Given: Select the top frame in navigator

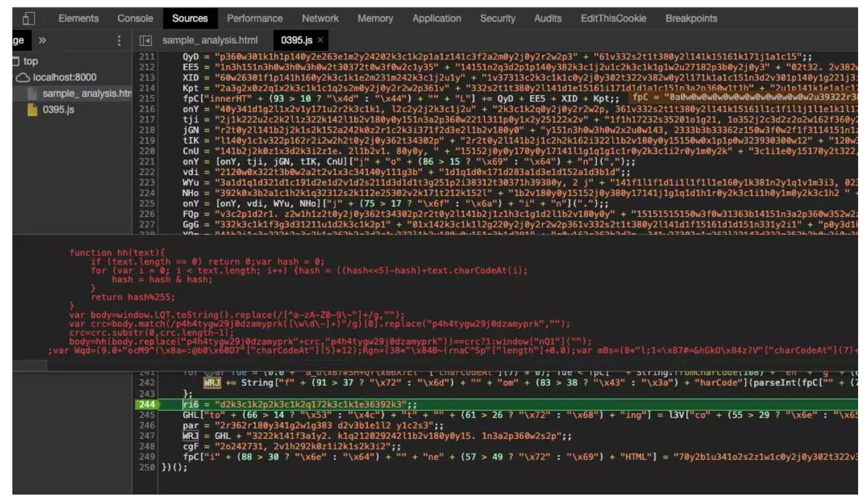Looking at the screenshot, I should tap(31, 61).
